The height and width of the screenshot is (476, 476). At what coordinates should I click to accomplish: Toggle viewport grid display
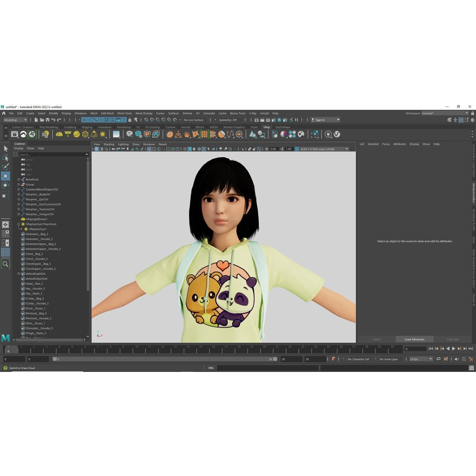click(149, 149)
